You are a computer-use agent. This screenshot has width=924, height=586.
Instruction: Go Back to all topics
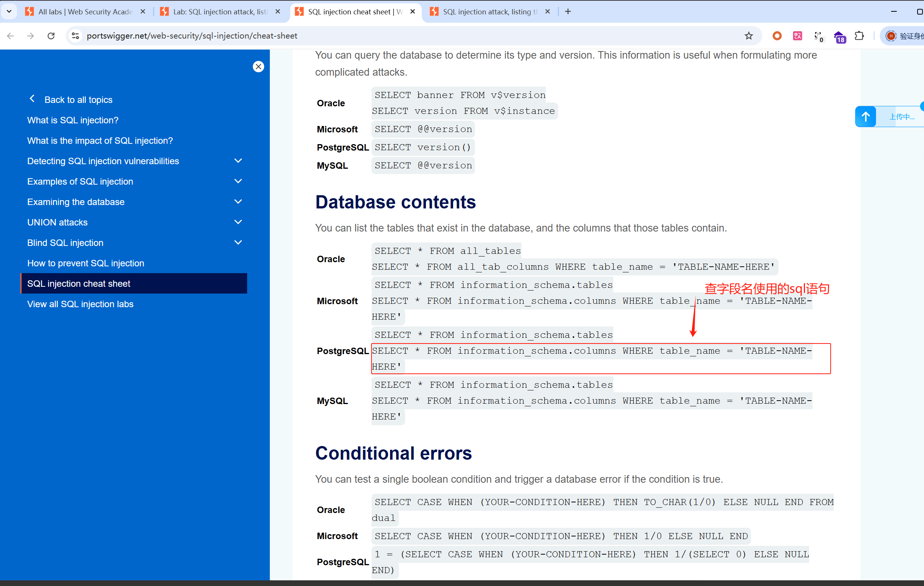(78, 100)
